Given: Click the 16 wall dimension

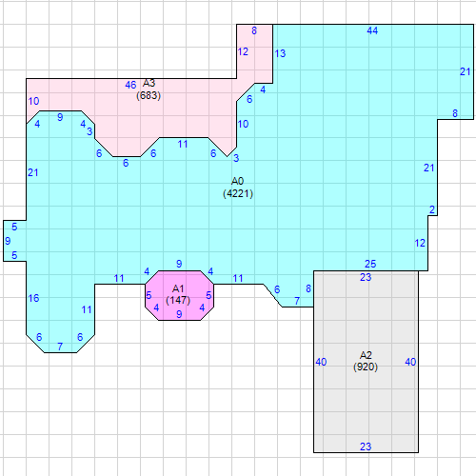Looking at the screenshot, I should [x=33, y=298].
